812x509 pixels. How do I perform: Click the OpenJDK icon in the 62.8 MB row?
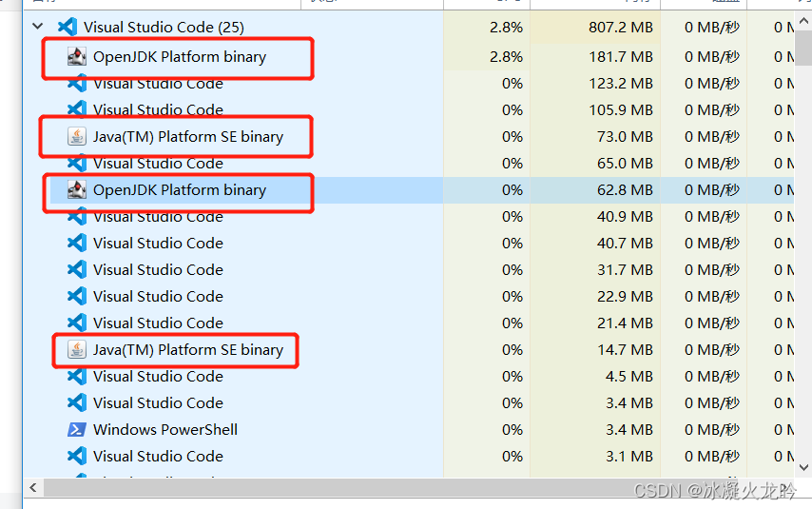pos(77,189)
